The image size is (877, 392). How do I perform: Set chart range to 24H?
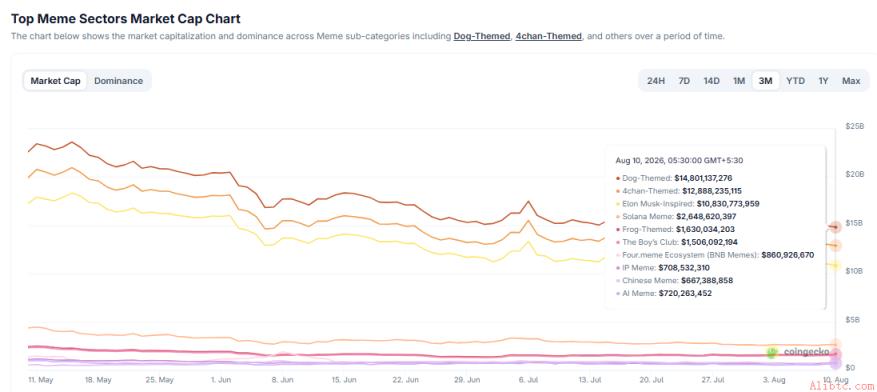point(656,81)
